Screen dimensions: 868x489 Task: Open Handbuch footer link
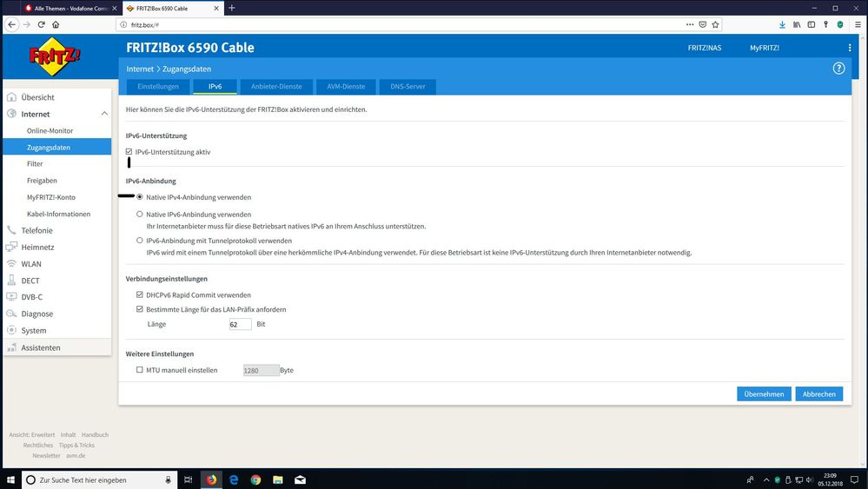tap(95, 435)
